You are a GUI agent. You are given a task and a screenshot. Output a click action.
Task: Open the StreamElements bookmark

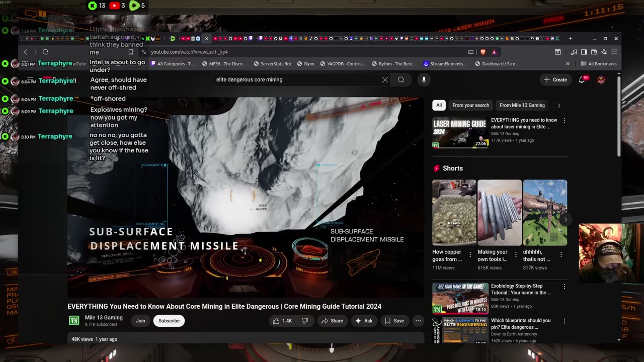[445, 64]
